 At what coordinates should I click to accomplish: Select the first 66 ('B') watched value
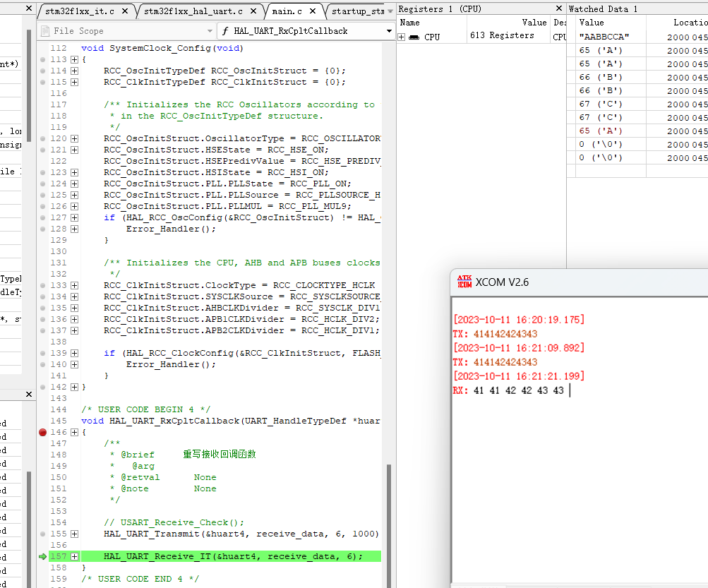(601, 77)
